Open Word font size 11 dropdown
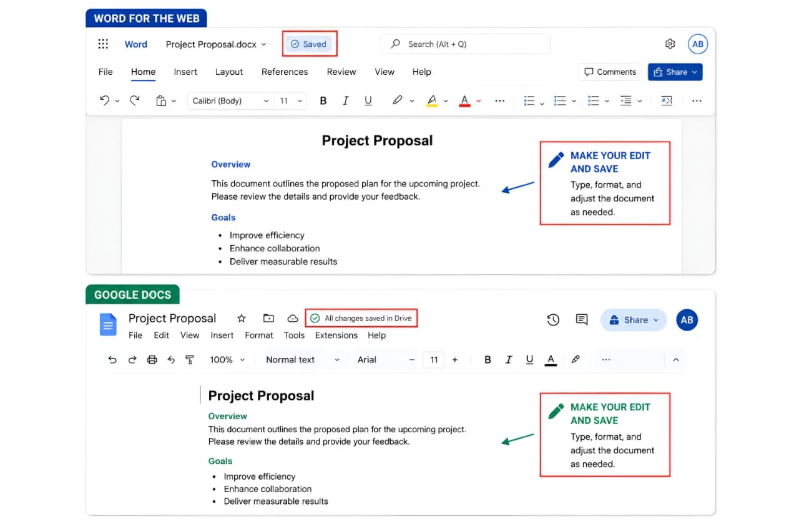 coord(290,100)
